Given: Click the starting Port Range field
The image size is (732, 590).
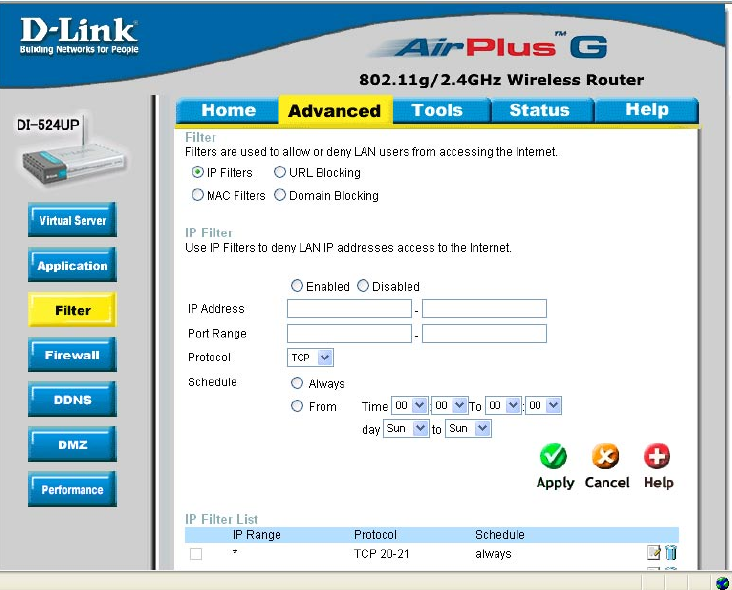Looking at the screenshot, I should [x=349, y=333].
